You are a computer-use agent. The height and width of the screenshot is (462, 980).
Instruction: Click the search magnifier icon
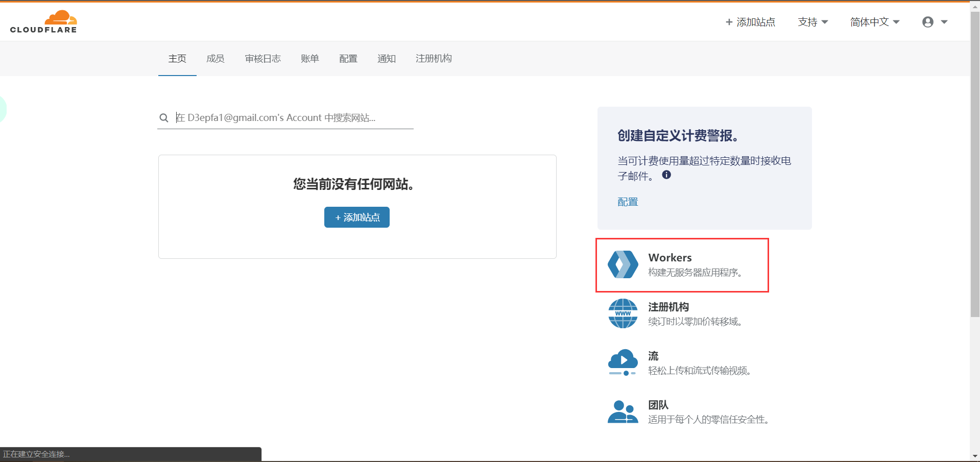(x=164, y=118)
